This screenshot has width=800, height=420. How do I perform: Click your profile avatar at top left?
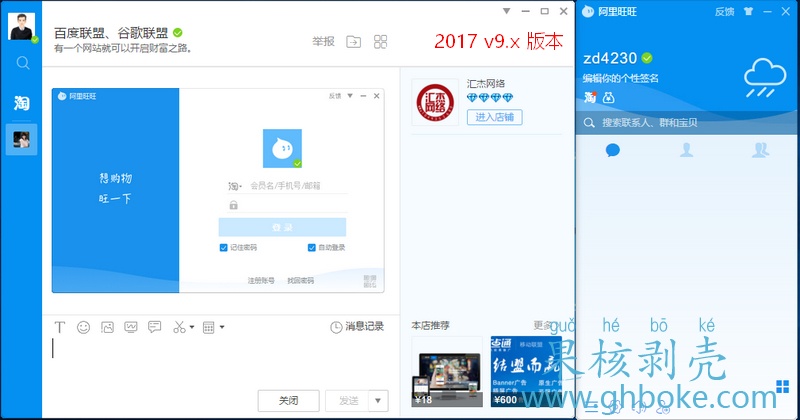pyautogui.click(x=21, y=27)
